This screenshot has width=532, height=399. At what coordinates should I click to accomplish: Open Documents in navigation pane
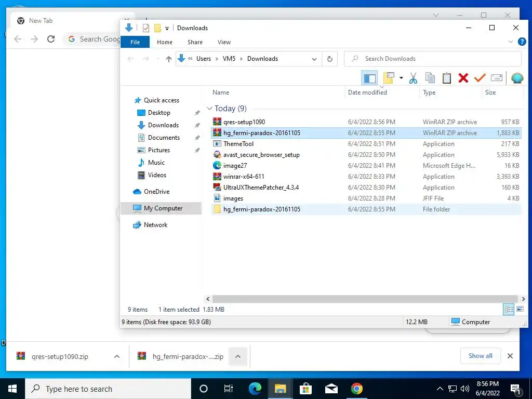click(164, 137)
